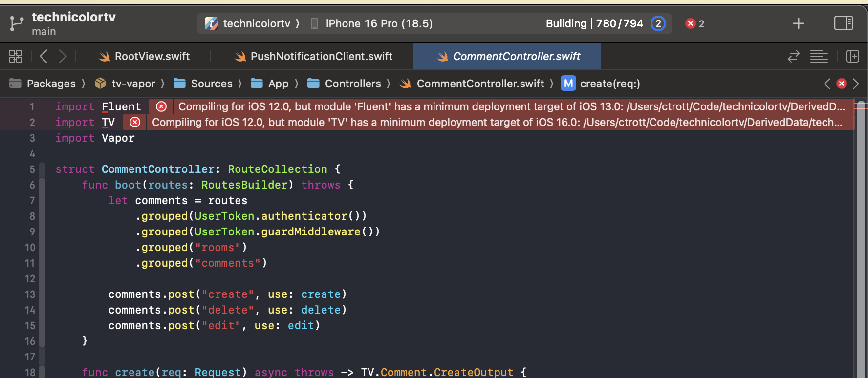Screen dimensions: 868x378
Task: Click the error icon on TV import line
Action: (x=135, y=122)
